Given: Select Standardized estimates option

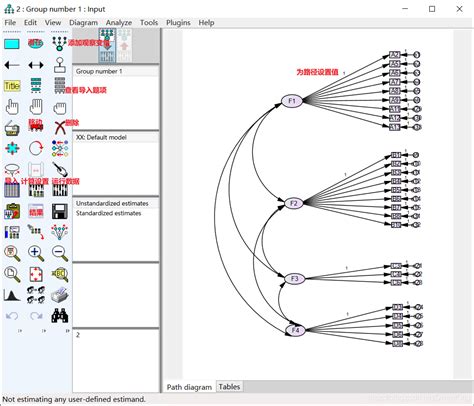Looking at the screenshot, I should 109,213.
